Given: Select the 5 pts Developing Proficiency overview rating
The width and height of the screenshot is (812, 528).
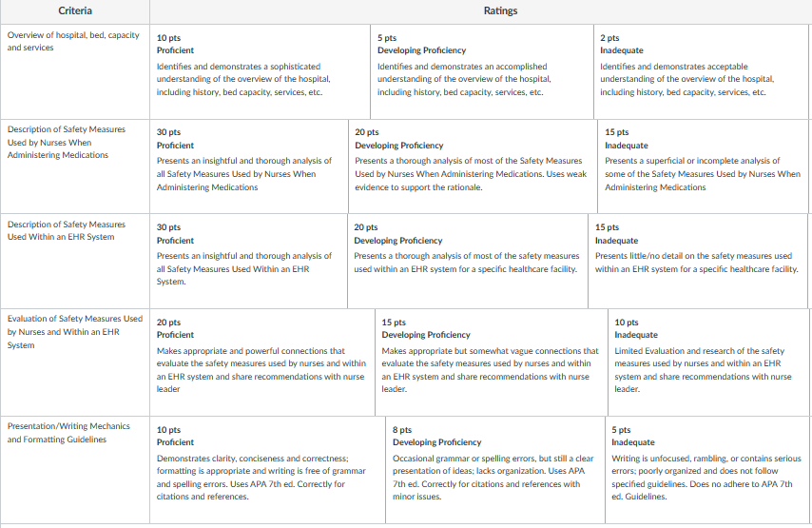Looking at the screenshot, I should [x=482, y=71].
